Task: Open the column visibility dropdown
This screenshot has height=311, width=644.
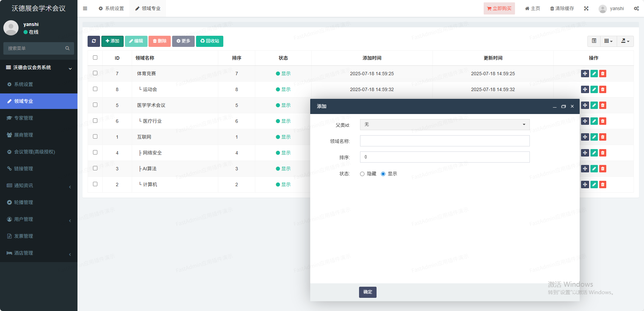Action: pyautogui.click(x=608, y=41)
